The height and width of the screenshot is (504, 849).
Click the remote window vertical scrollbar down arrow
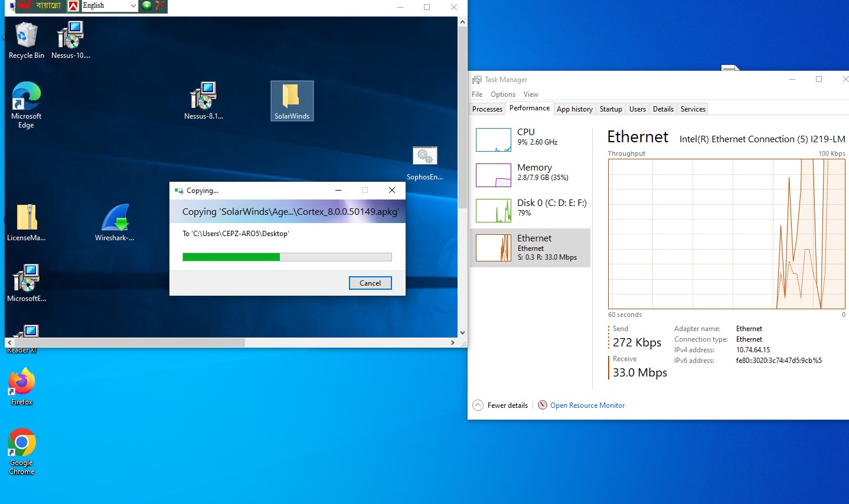click(462, 333)
